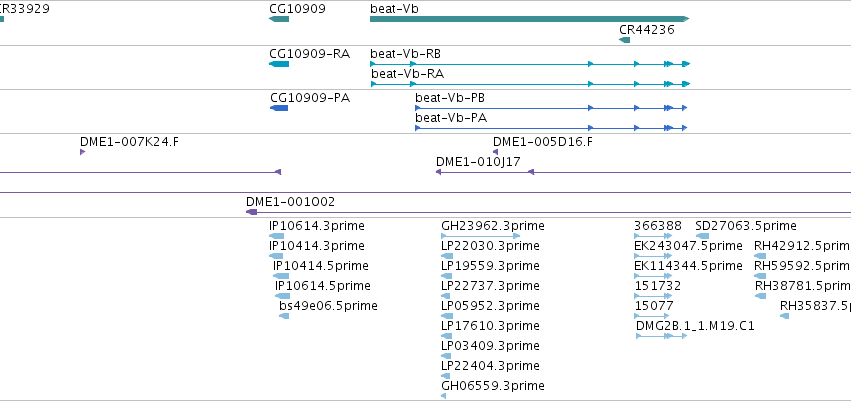The height and width of the screenshot is (401, 851).
Task: Select the RH35837.5prime EST glyph
Action: (x=784, y=316)
